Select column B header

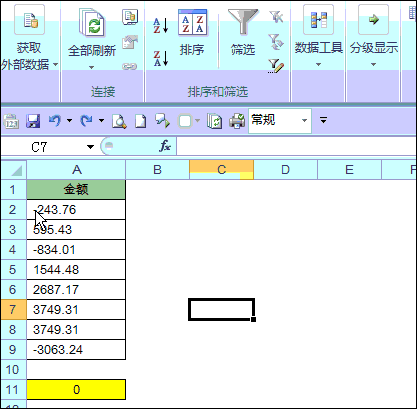click(x=157, y=170)
